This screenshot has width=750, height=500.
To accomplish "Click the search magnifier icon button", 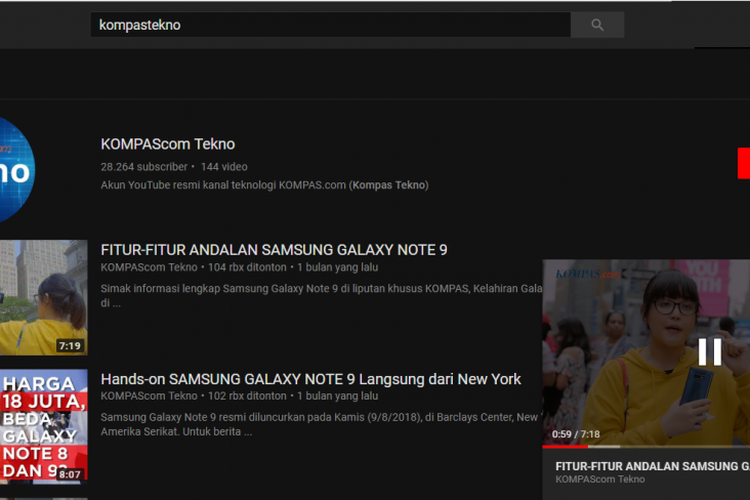I will point(597,25).
